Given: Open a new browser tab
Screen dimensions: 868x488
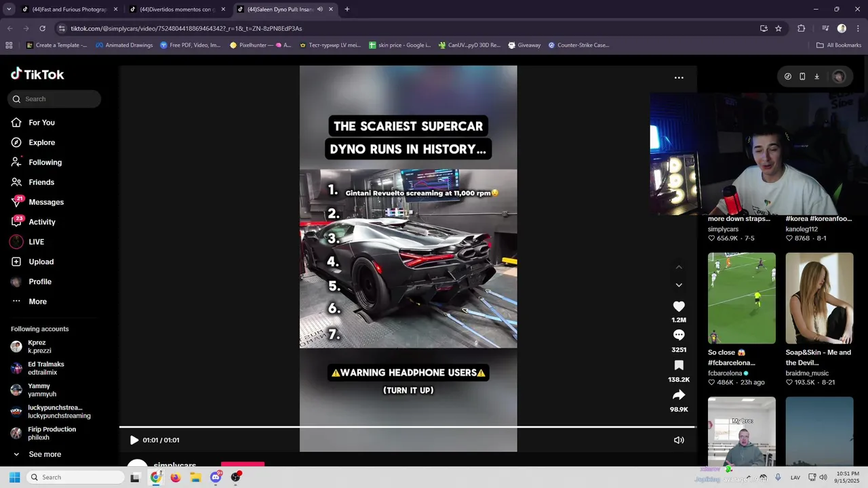Looking at the screenshot, I should point(347,9).
